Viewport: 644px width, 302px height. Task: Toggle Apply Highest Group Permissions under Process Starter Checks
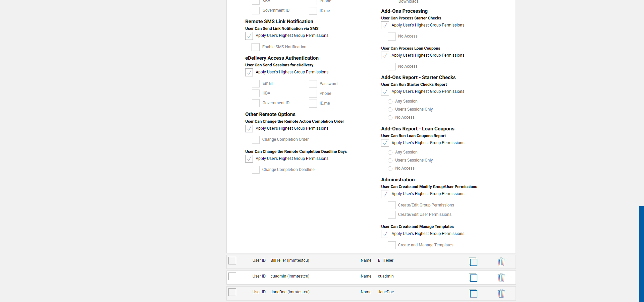coord(385,25)
